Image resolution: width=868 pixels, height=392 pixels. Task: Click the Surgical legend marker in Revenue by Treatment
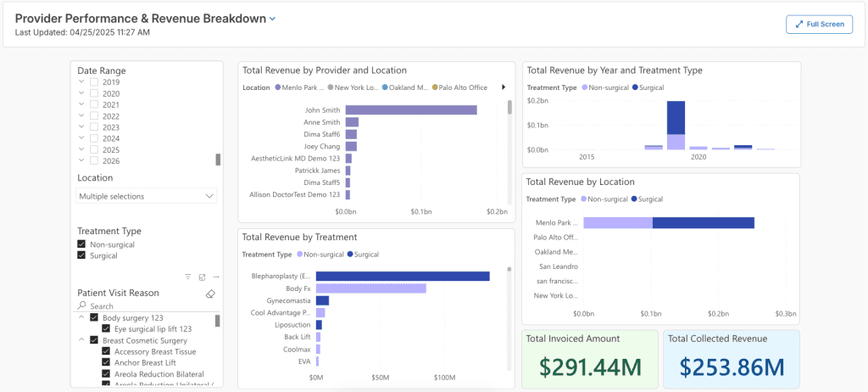click(350, 255)
